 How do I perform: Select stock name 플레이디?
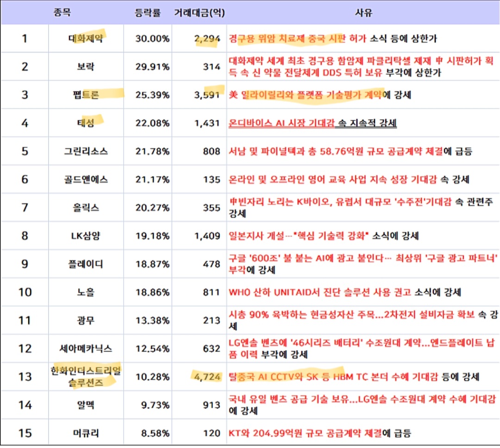coord(86,264)
